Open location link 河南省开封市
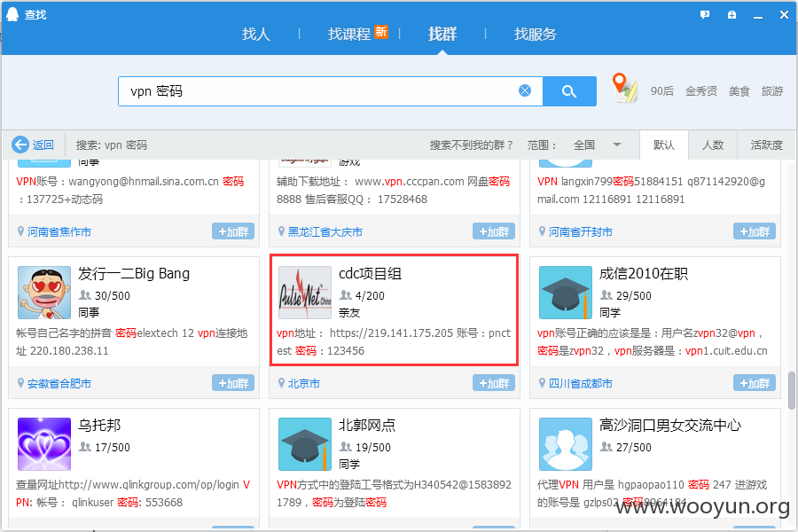798x532 pixels. click(580, 232)
